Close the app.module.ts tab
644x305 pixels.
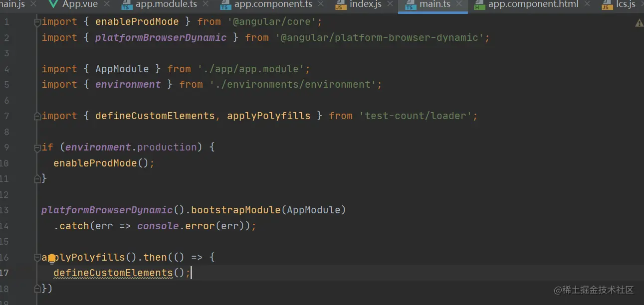click(206, 4)
